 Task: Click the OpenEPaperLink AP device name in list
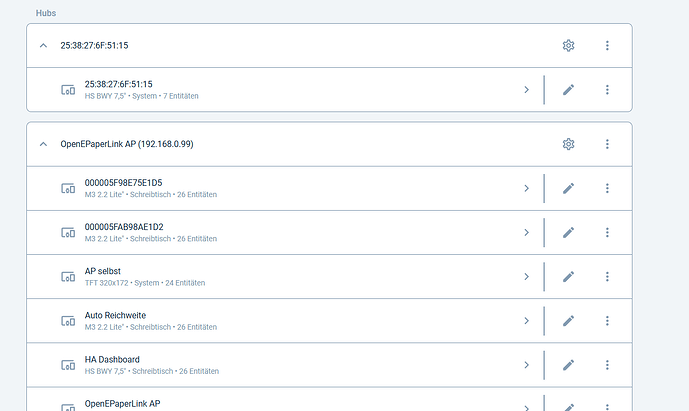click(x=123, y=404)
